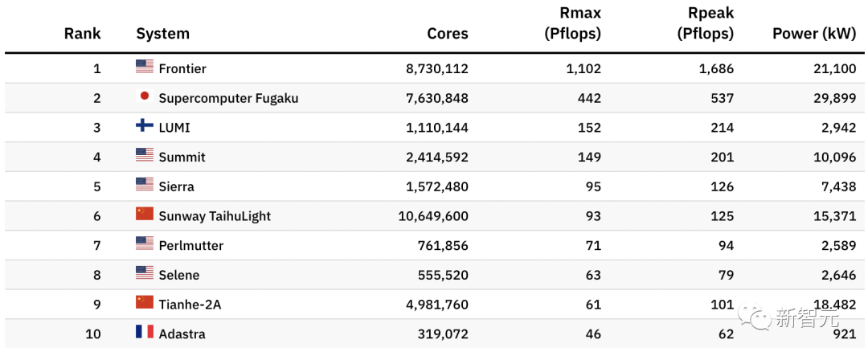Open the Sunway TaihuLight system link
Image resolution: width=868 pixels, height=356 pixels.
215,216
